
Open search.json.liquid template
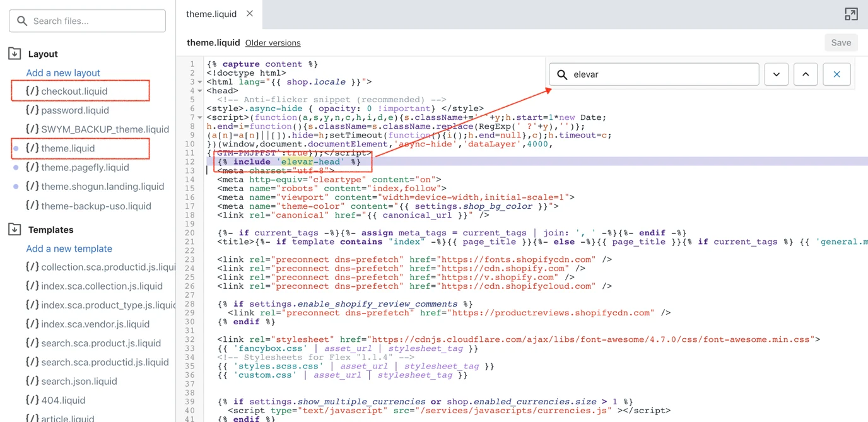[79, 381]
